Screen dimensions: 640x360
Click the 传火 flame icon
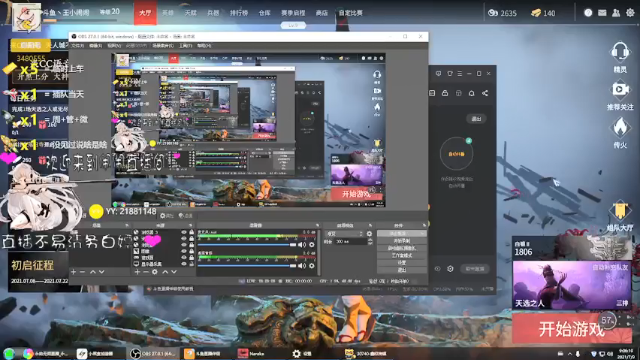click(620, 127)
